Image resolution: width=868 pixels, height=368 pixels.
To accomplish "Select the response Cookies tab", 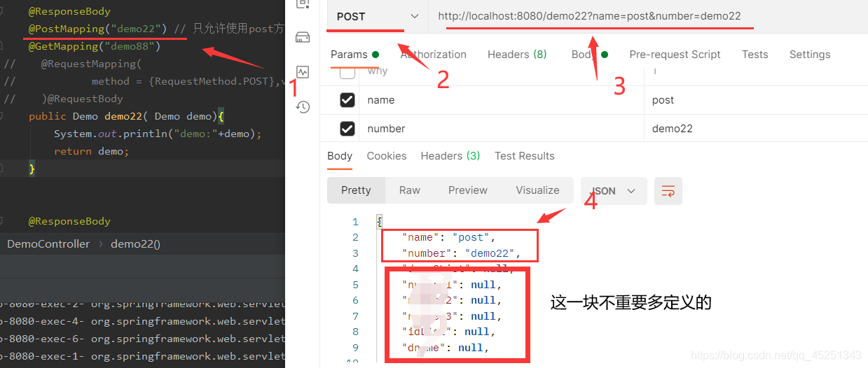I will click(x=387, y=156).
